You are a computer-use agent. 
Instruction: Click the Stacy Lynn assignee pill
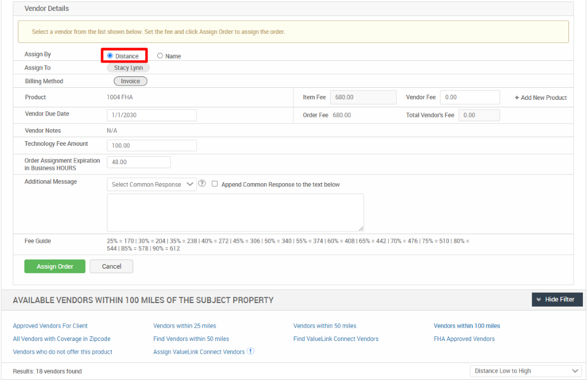pos(128,68)
